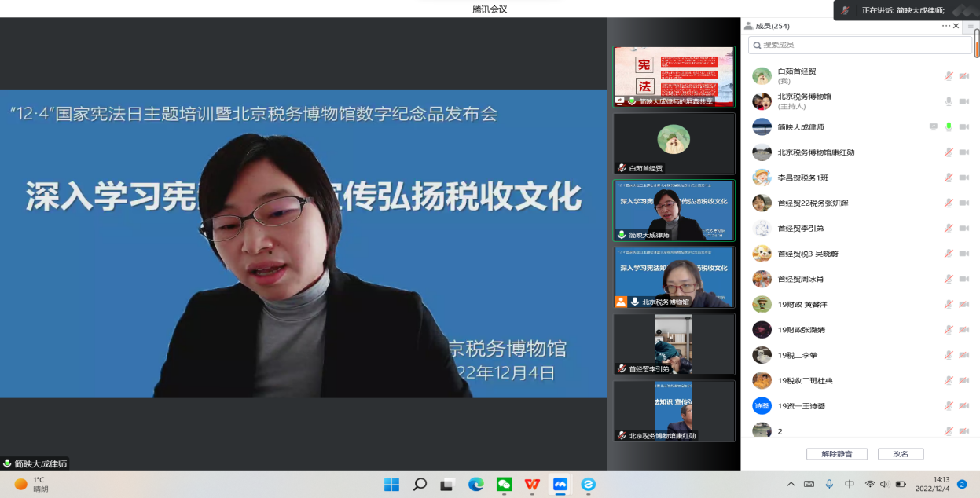Screen dimensions: 980x498
Task: Open Tencent Meeting from the taskbar
Action: pos(559,485)
